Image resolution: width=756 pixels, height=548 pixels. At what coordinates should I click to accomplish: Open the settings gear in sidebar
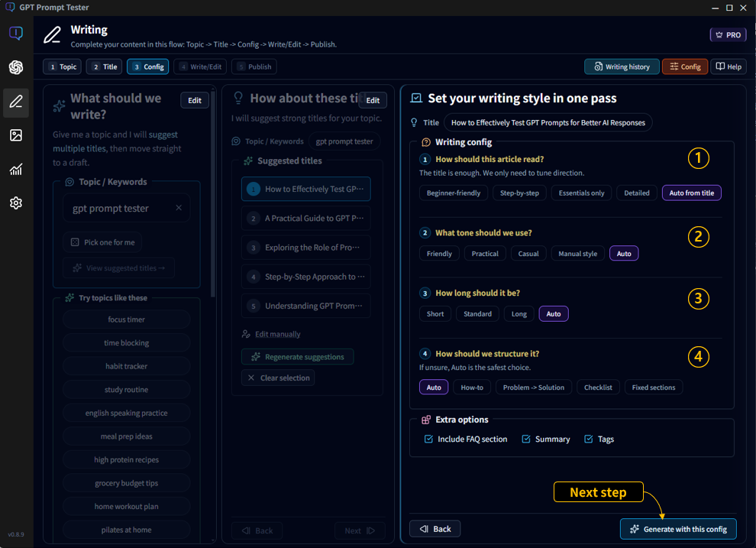(x=15, y=203)
